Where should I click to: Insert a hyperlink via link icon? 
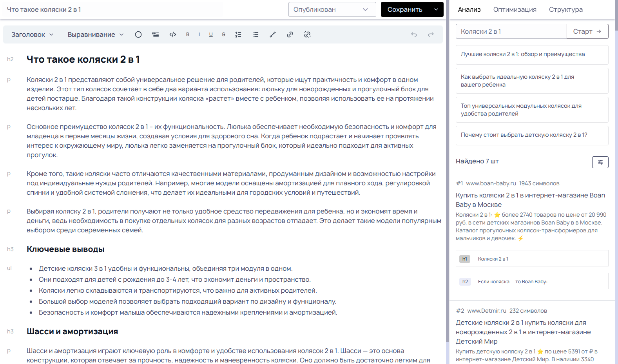(290, 34)
